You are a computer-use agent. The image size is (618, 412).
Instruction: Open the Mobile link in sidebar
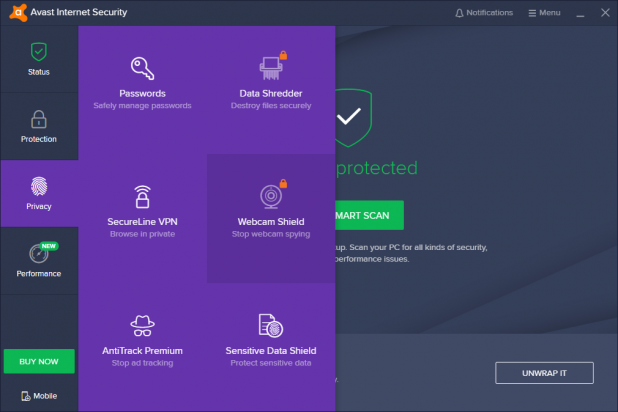click(x=39, y=396)
